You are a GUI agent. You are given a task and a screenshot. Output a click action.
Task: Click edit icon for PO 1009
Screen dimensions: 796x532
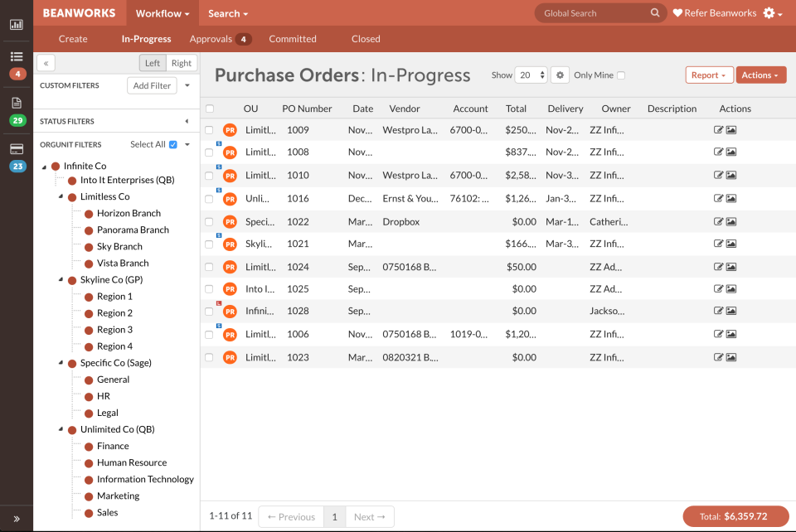click(x=718, y=130)
